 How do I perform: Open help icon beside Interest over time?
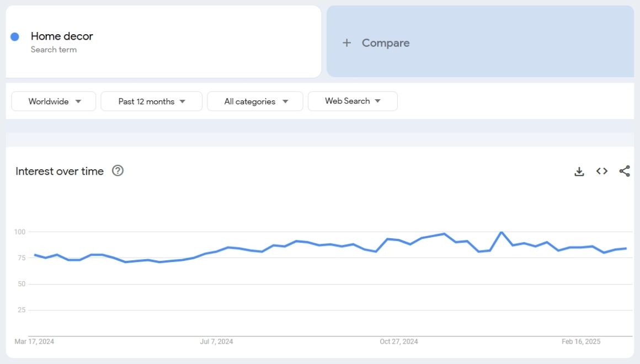(118, 171)
